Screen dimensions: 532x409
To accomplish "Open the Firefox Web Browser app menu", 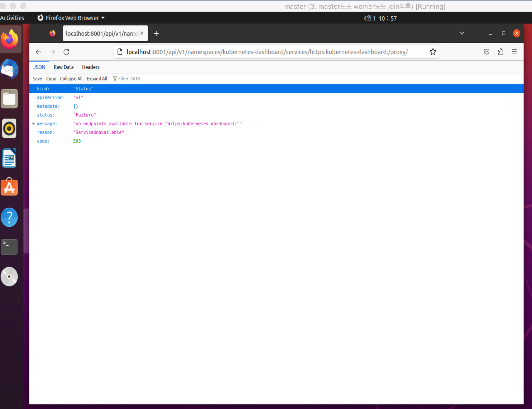I will (x=71, y=18).
